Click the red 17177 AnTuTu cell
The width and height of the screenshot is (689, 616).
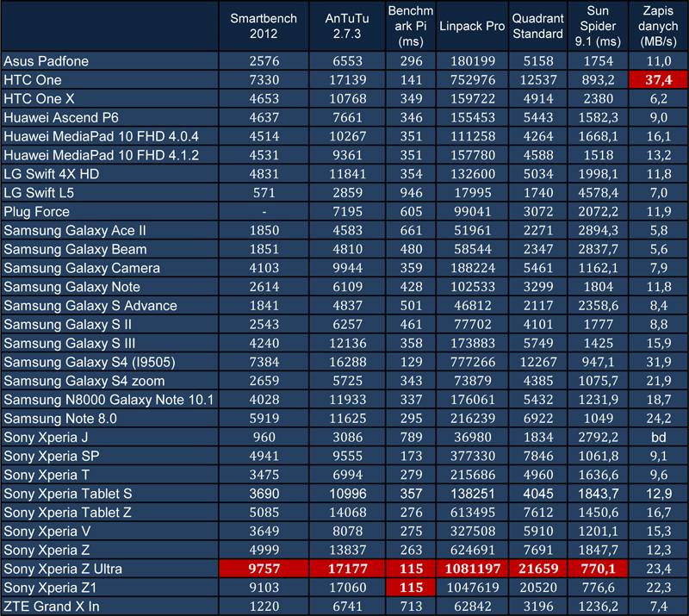click(x=348, y=569)
